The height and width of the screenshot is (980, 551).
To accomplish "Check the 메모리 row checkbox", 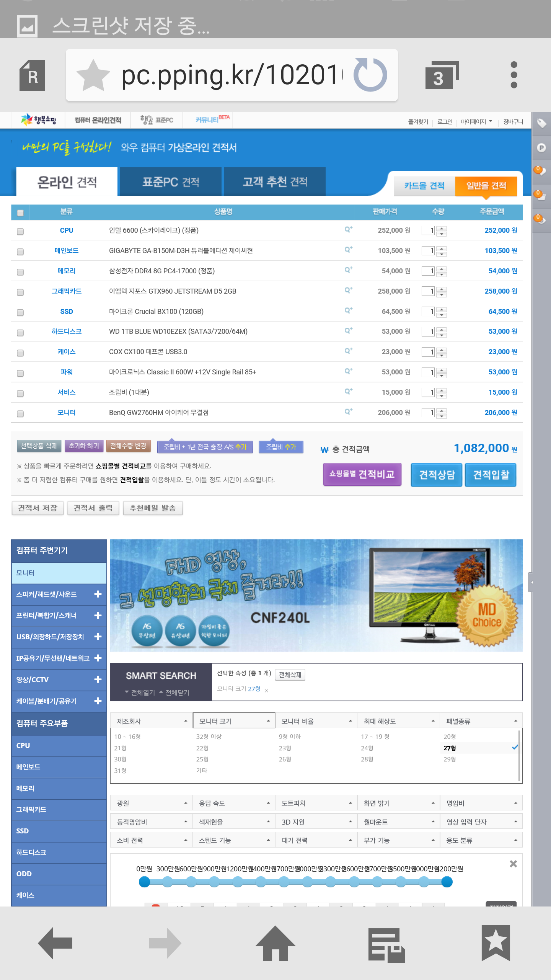I will click(x=20, y=272).
